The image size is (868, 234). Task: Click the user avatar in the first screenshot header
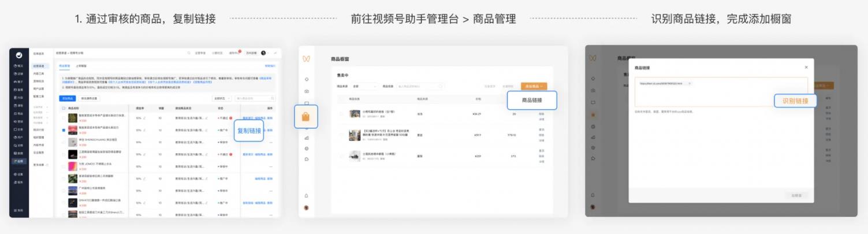[x=263, y=53]
